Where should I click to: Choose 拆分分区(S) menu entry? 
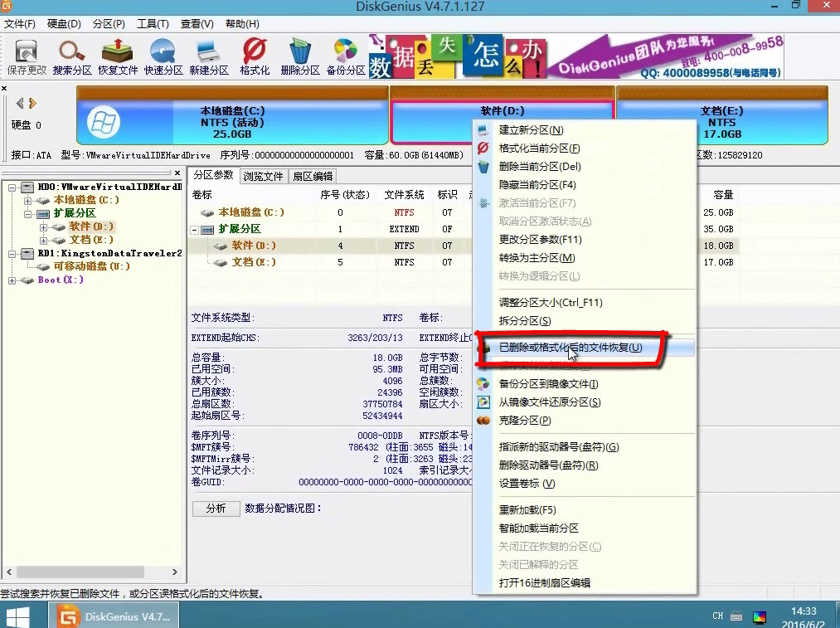(584, 321)
